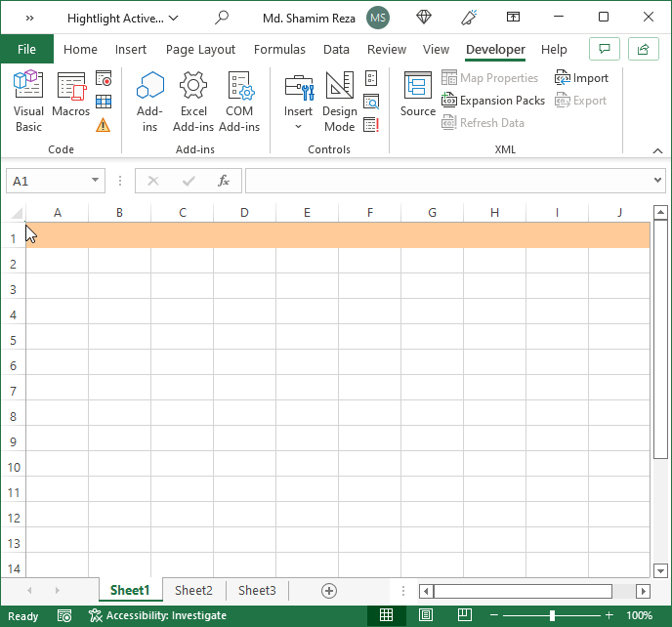
Task: Toggle Use Relative References icon
Action: (x=104, y=102)
